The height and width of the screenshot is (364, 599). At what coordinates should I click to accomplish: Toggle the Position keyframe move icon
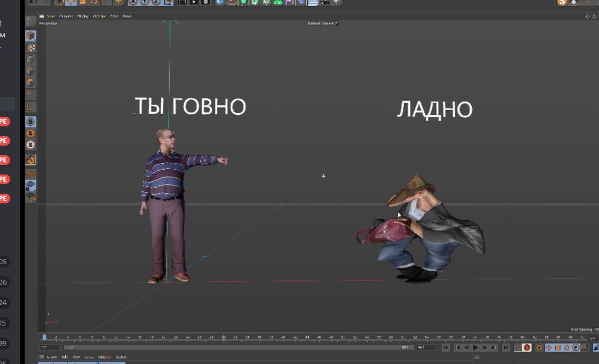(x=549, y=348)
